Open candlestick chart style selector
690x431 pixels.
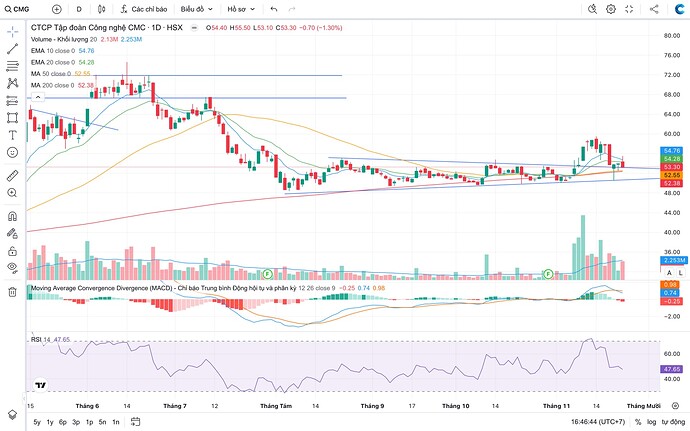tap(102, 9)
